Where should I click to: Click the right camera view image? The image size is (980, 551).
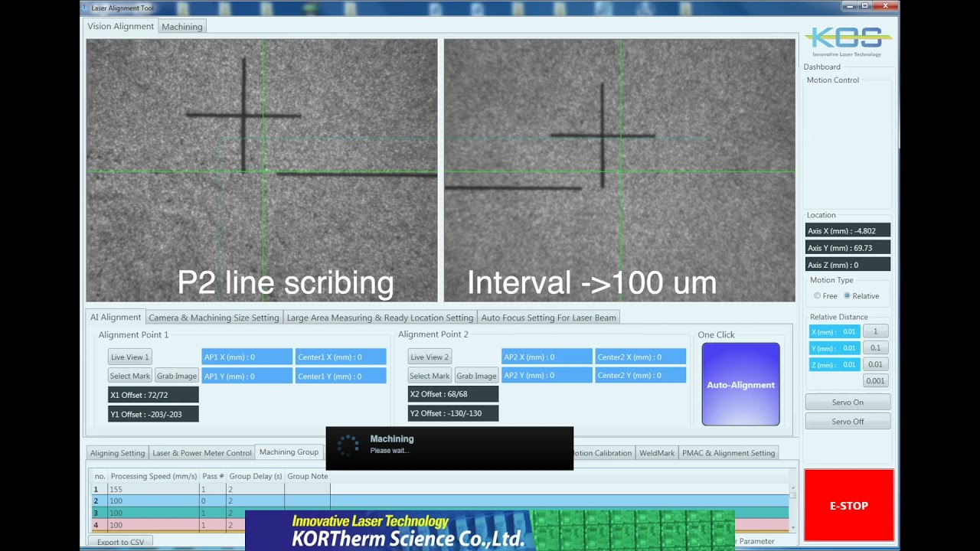tap(619, 170)
